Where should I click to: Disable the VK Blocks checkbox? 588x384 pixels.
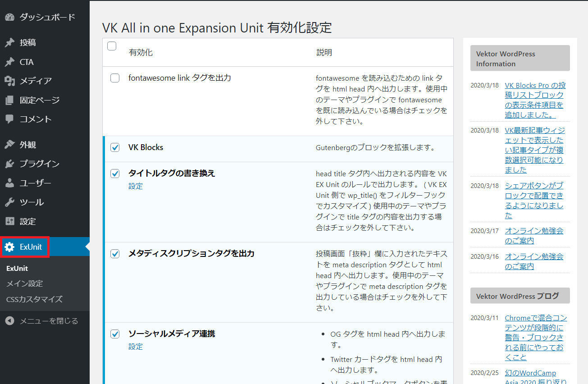point(114,147)
